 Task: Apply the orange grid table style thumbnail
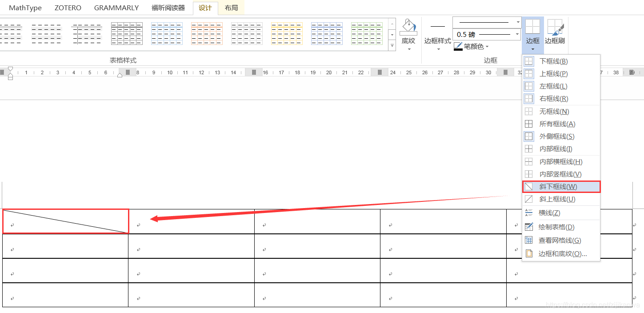pyautogui.click(x=207, y=33)
